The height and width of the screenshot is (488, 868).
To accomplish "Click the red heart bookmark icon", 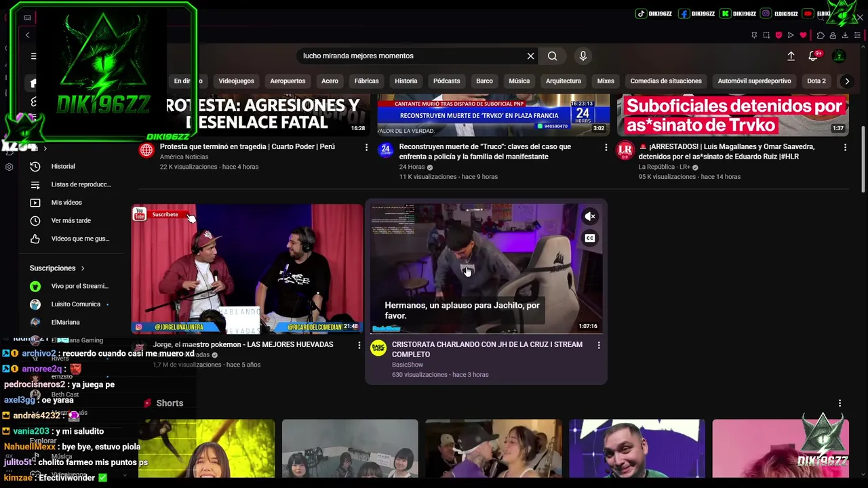I will tap(803, 35).
